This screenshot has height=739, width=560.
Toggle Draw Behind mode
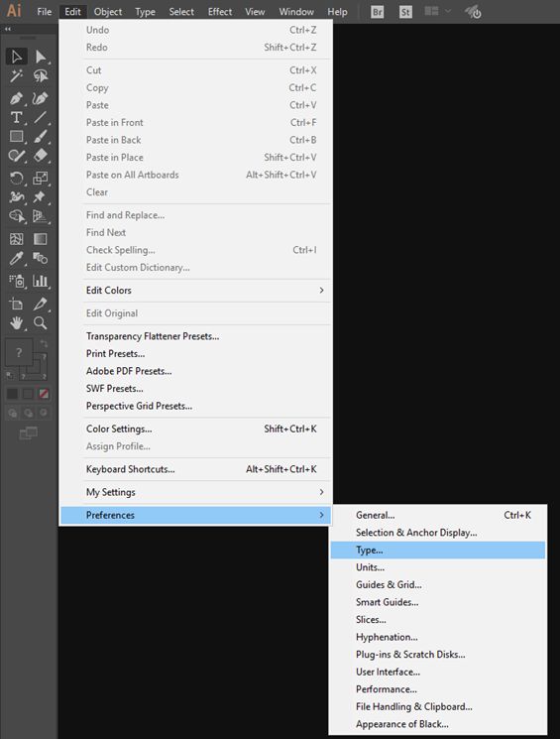tap(29, 413)
